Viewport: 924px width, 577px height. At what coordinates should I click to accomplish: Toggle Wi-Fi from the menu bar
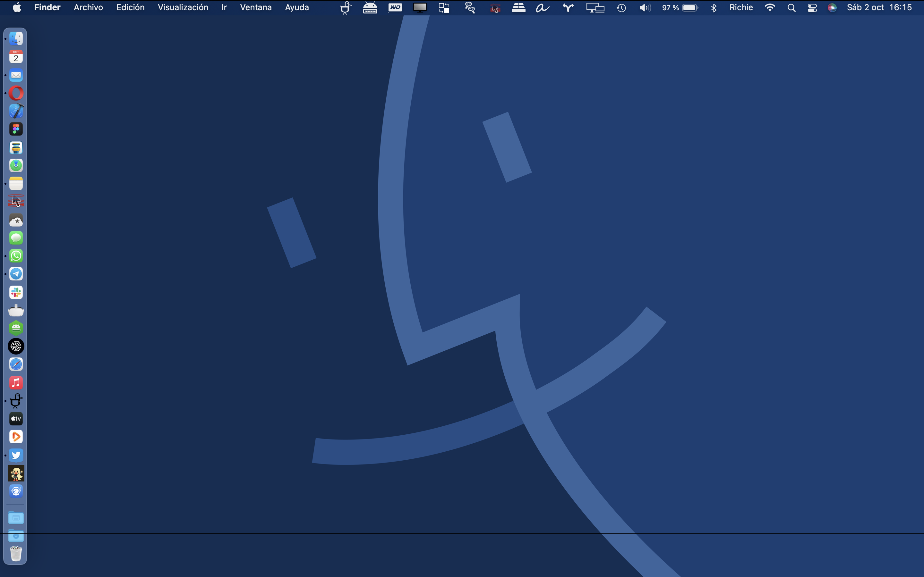pos(770,7)
